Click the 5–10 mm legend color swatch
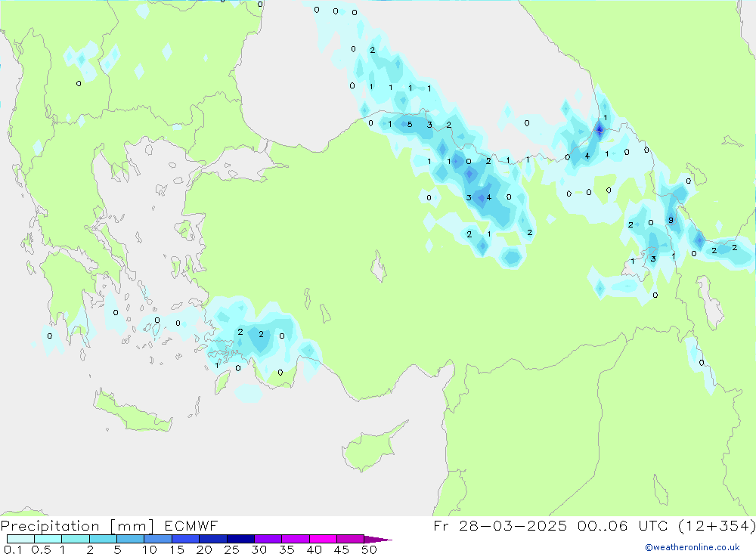The image size is (756, 554). tap(131, 539)
